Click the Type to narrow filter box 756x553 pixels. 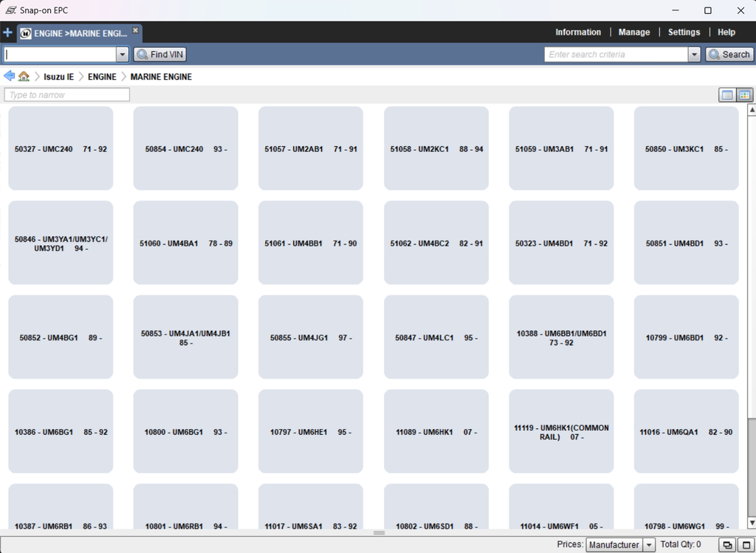click(x=67, y=95)
